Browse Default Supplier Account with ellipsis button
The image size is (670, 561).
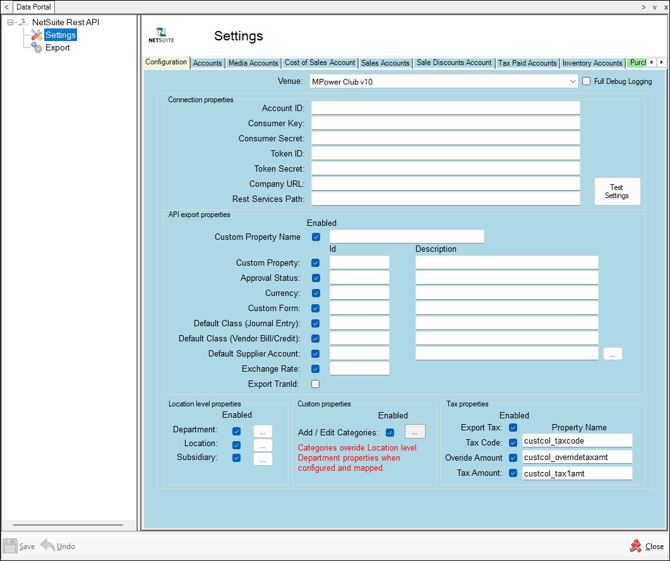coord(612,354)
